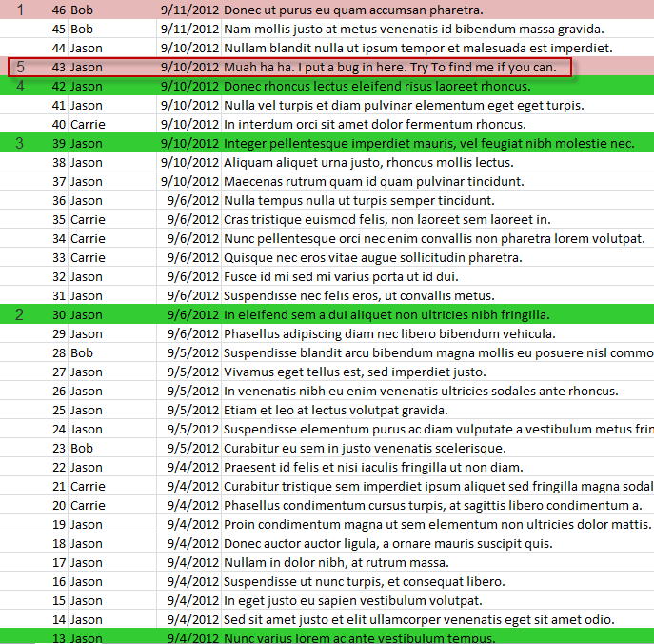Select date 9/5/2012 in revision 27 row

point(193,372)
